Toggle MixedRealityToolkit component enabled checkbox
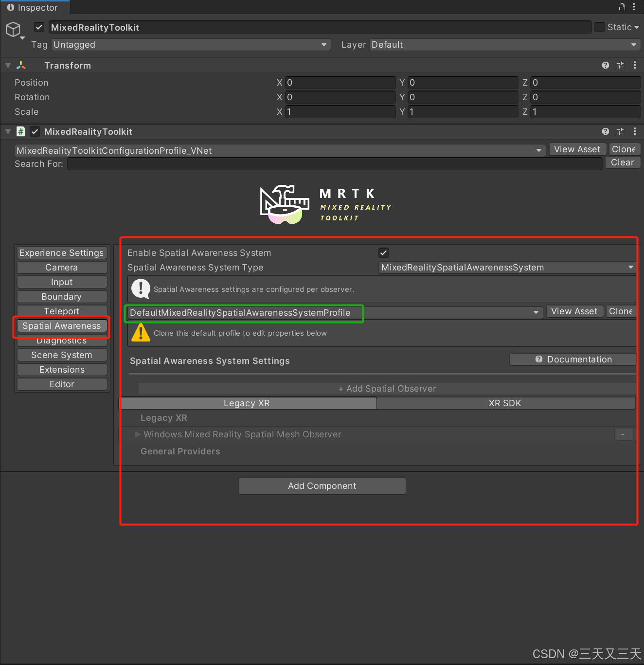 point(35,131)
